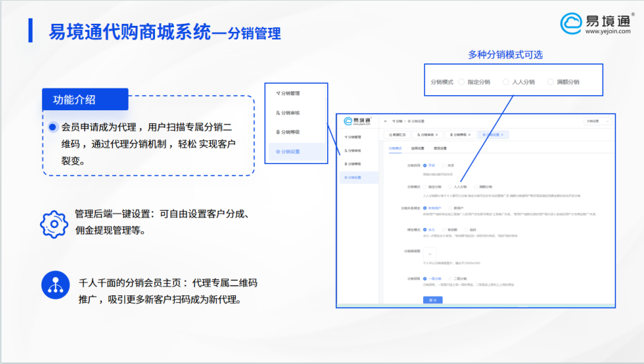
Task: Click 分销管理 text in the enlarged menu callout
Action: click(290, 93)
